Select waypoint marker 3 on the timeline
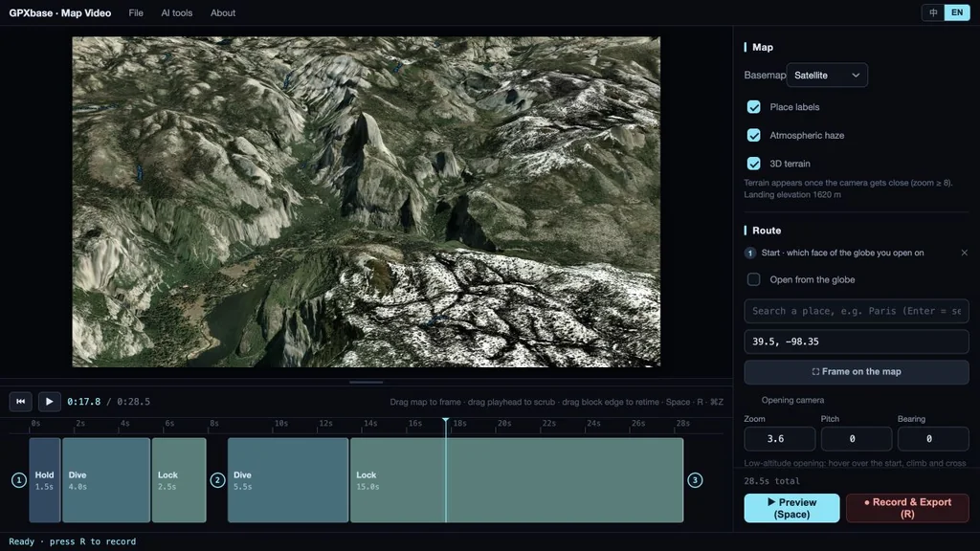The height and width of the screenshot is (551, 980). point(695,480)
